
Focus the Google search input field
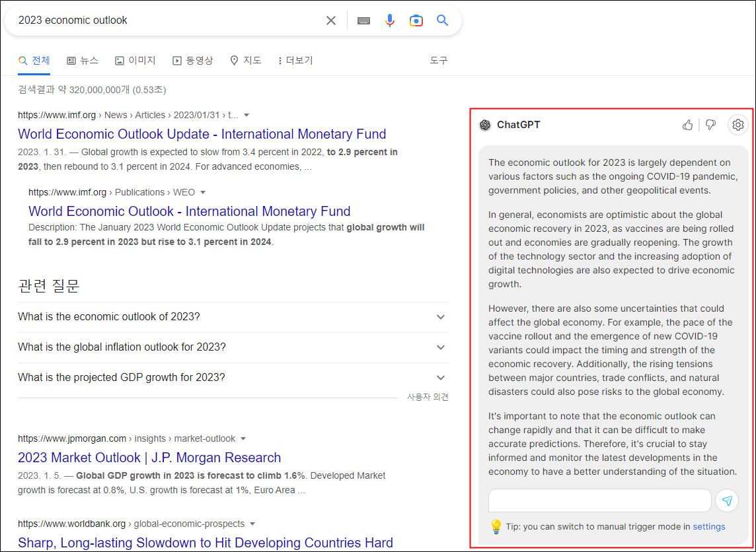click(x=169, y=20)
